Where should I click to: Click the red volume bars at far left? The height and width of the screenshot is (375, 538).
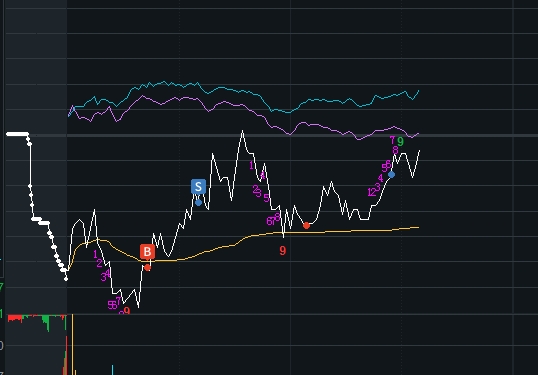point(14,318)
